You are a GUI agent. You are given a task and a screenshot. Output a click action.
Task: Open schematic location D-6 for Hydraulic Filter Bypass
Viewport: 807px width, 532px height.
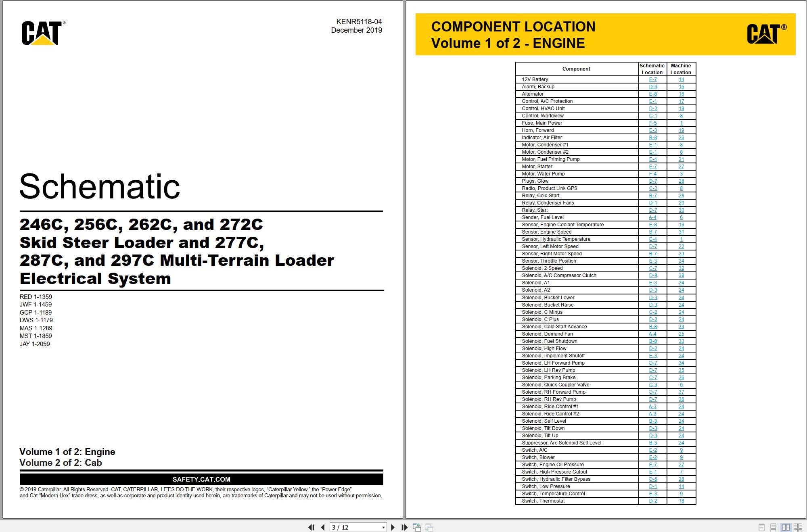click(x=653, y=479)
